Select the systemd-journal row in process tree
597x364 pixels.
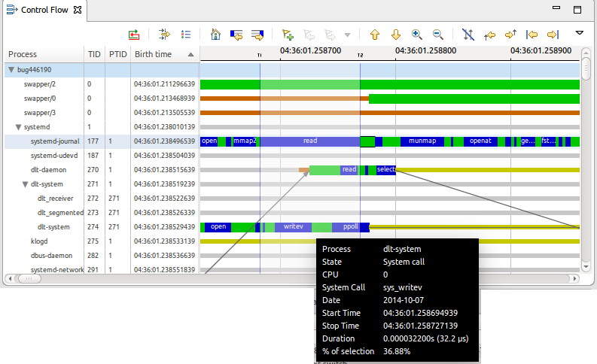click(x=54, y=141)
